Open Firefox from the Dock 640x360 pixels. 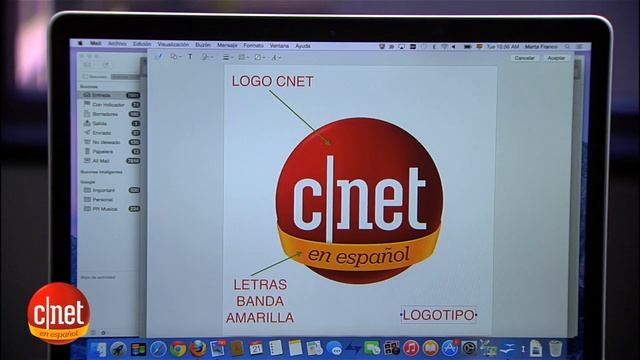(x=198, y=349)
